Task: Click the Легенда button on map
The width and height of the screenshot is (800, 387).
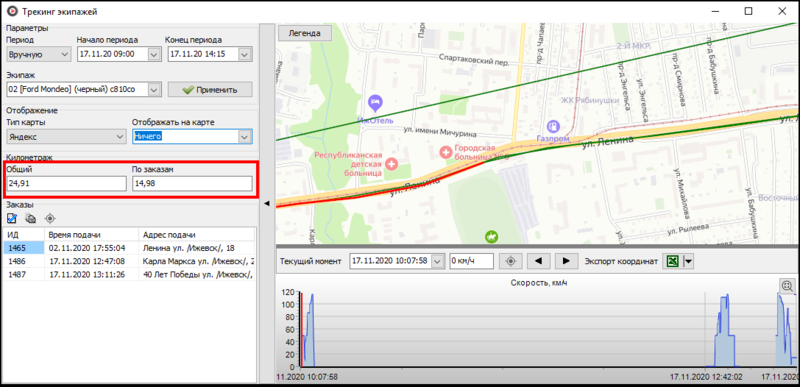Action: pos(305,33)
